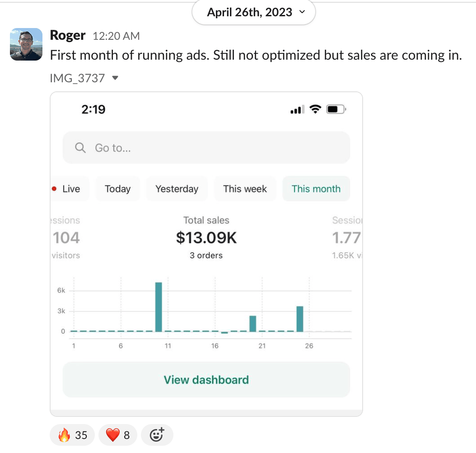Click the tallest bar in sales chart
This screenshot has height=453, width=476.
(x=159, y=307)
